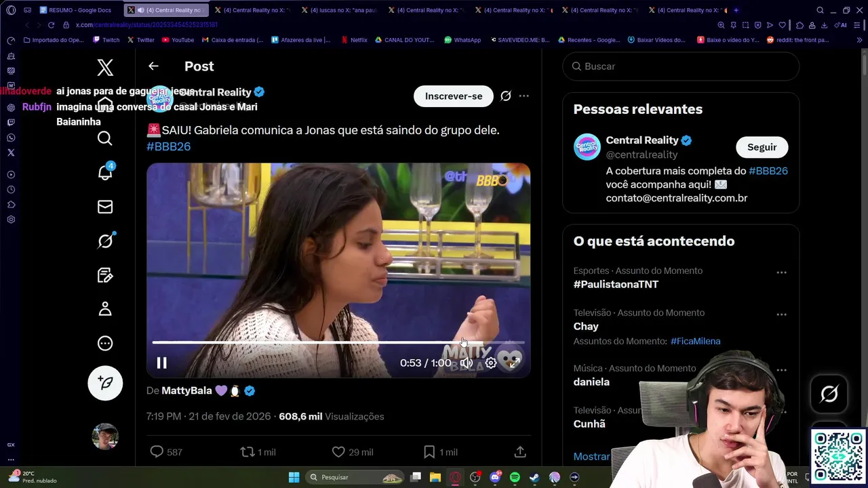The width and height of the screenshot is (868, 488).
Task: Open post options three-dot menu
Action: pos(524,96)
